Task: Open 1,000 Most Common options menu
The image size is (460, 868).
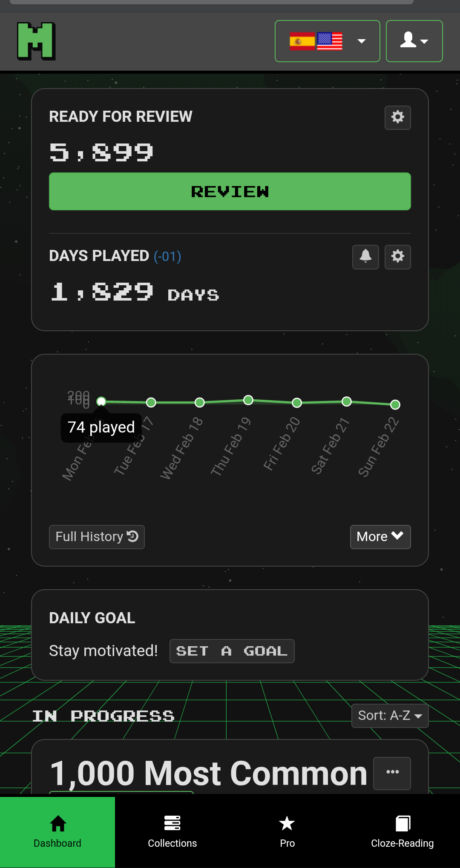Action: pos(392,773)
